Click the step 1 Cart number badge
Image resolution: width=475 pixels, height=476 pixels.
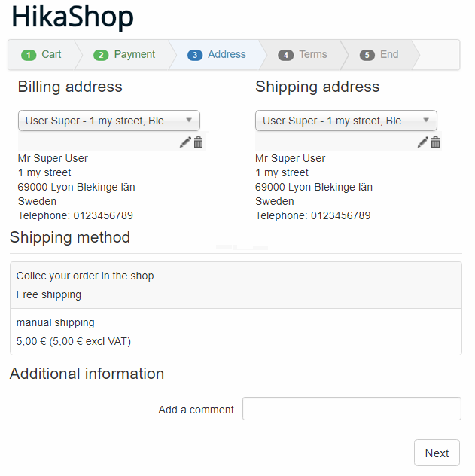tap(29, 55)
